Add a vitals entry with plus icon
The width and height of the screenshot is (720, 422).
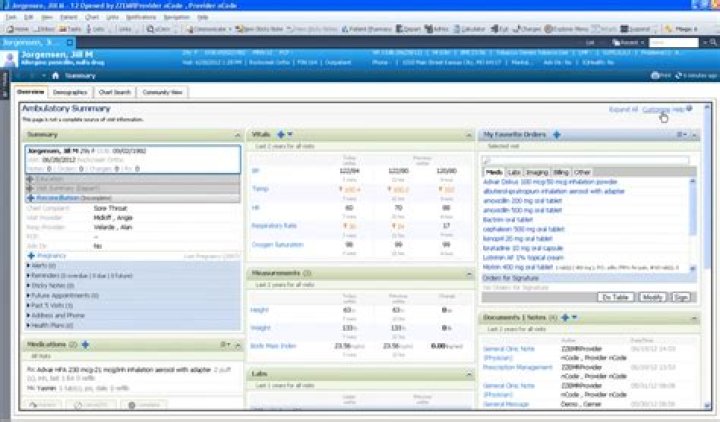(x=281, y=135)
